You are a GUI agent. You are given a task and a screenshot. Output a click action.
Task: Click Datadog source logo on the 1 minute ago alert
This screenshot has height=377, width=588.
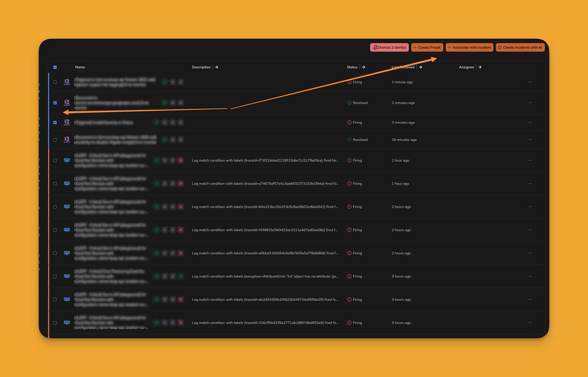pyautogui.click(x=67, y=82)
